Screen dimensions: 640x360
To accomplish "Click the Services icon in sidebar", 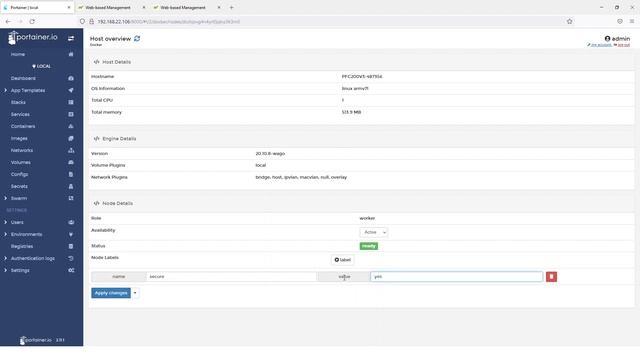I will tap(71, 114).
